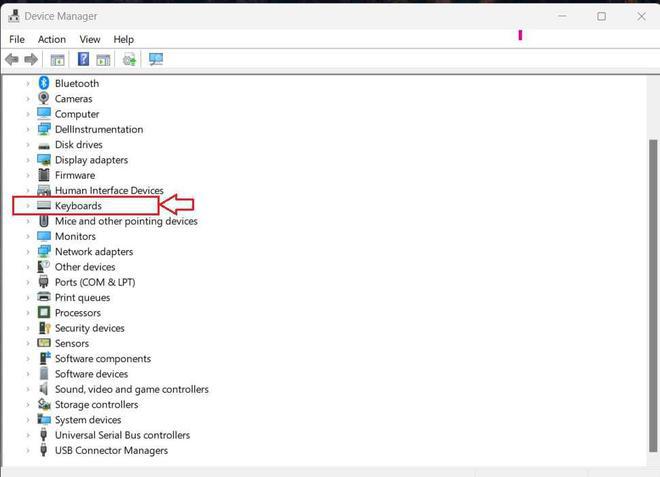
Task: Click the Bluetooth category icon
Action: point(44,83)
